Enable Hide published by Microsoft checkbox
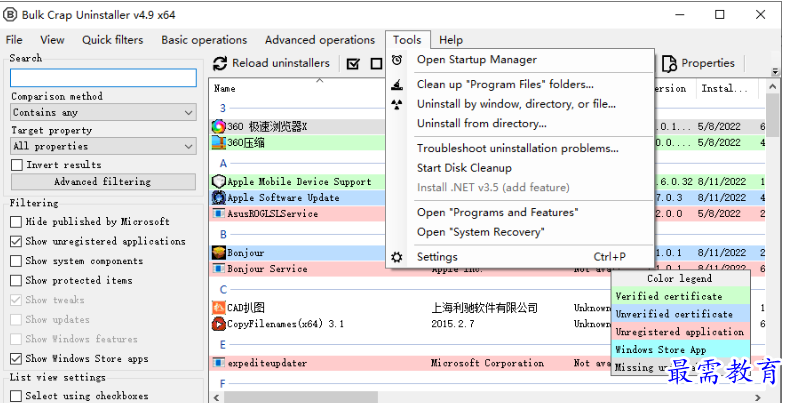The width and height of the screenshot is (789, 403). coord(16,222)
